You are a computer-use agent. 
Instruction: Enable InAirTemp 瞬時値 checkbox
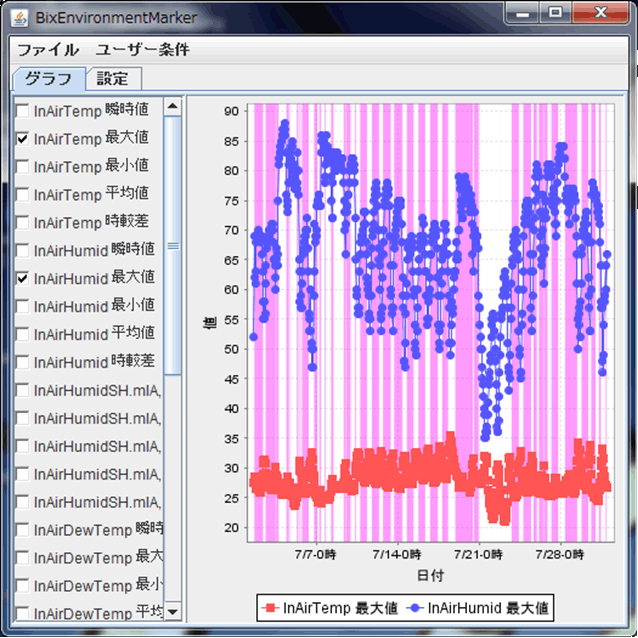tap(22, 111)
